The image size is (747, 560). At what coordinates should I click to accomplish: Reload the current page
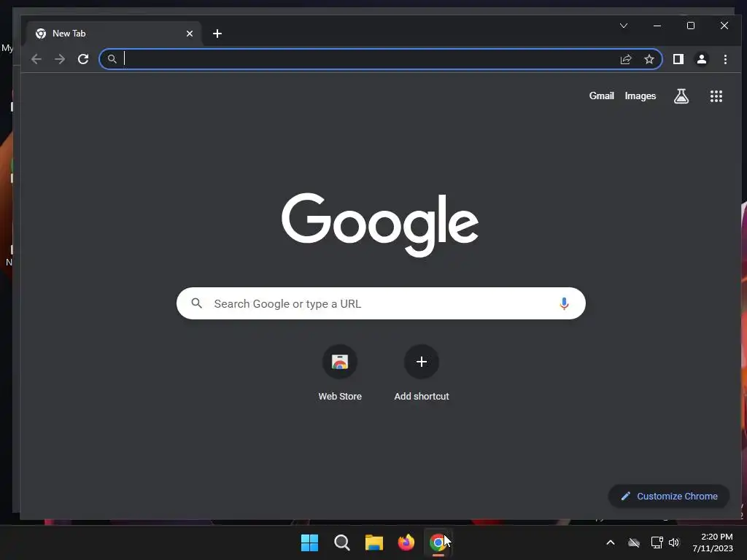[83, 59]
